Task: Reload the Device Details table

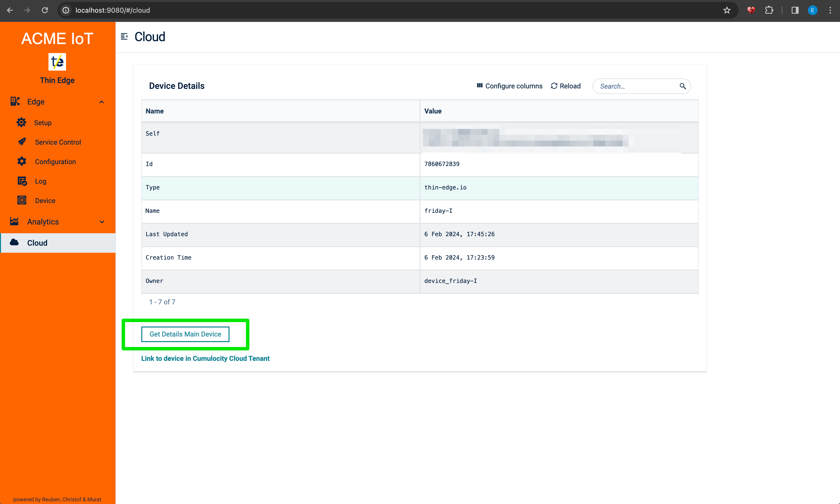Action: tap(565, 86)
